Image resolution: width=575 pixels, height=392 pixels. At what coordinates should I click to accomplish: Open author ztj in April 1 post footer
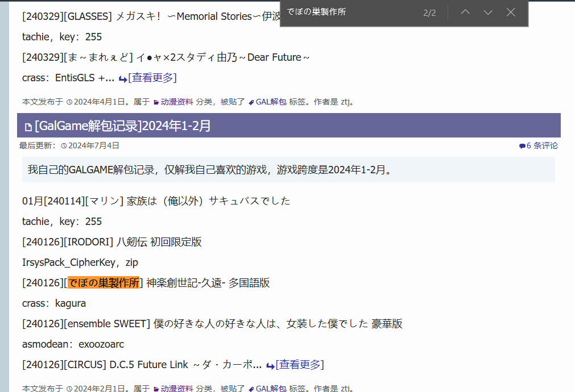[345, 102]
